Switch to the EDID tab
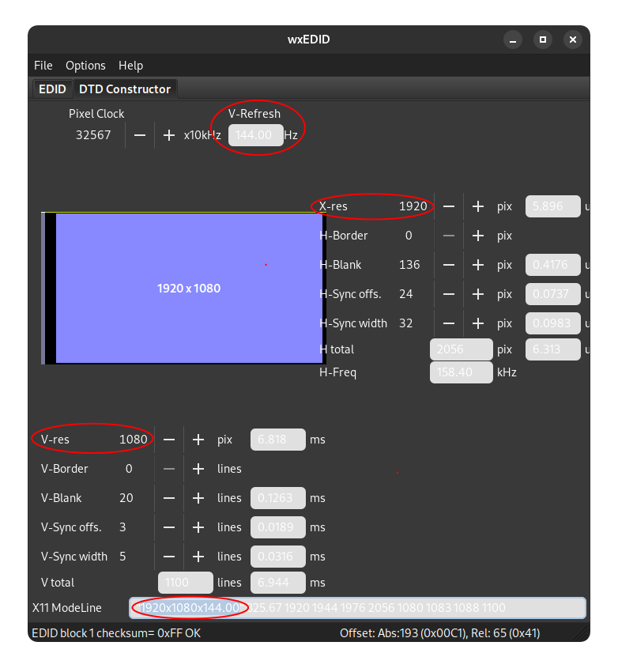618x672 pixels. (52, 89)
